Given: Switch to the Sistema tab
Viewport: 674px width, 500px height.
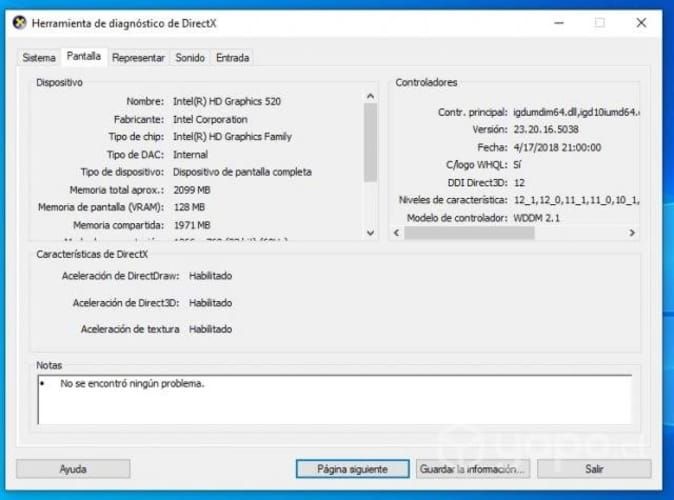Looking at the screenshot, I should tap(39, 58).
